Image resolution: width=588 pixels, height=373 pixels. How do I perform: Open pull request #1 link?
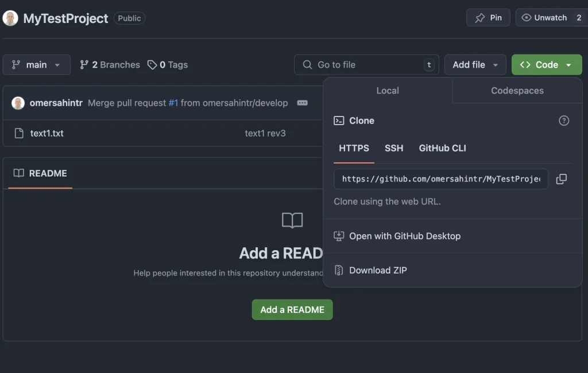click(x=173, y=103)
